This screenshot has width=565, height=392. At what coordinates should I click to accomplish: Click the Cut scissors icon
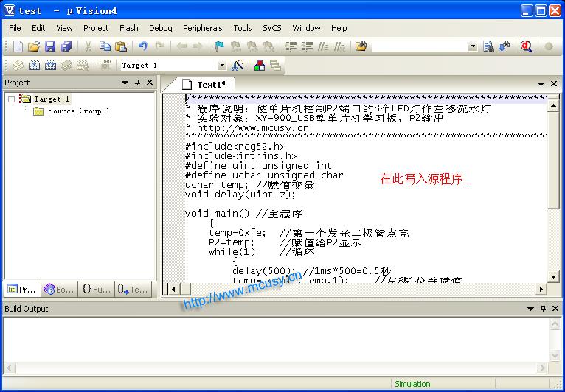pyautogui.click(x=88, y=46)
